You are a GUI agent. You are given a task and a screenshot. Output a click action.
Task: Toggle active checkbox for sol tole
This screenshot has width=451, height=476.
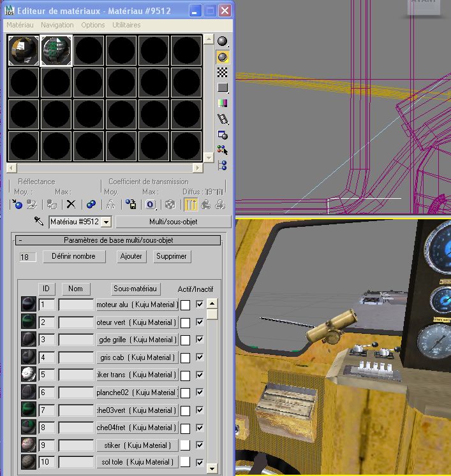[x=200, y=463]
